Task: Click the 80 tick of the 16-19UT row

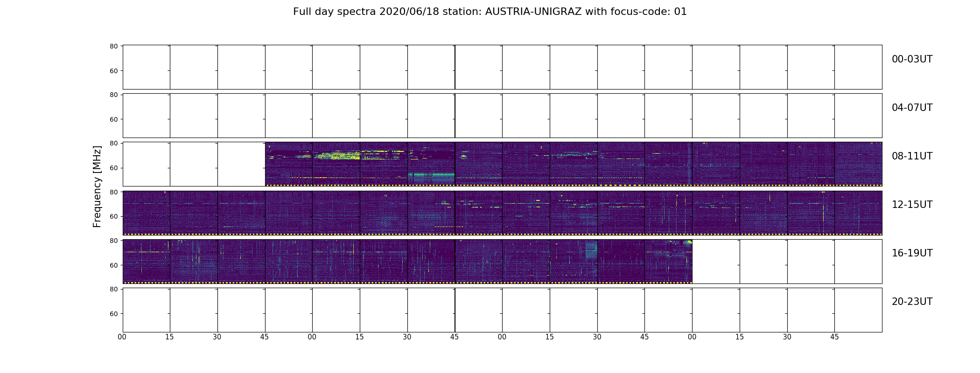Action: tap(113, 241)
